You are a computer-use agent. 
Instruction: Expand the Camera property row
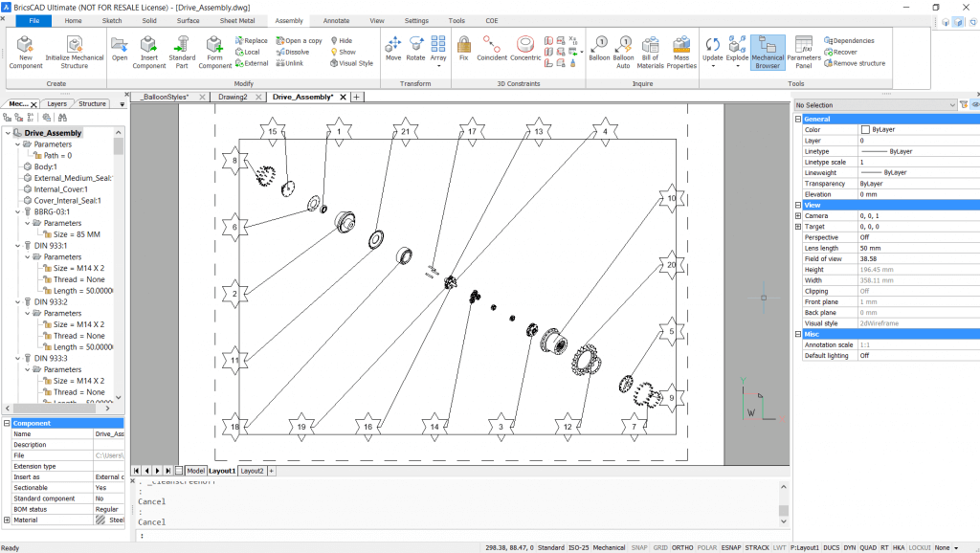(798, 215)
